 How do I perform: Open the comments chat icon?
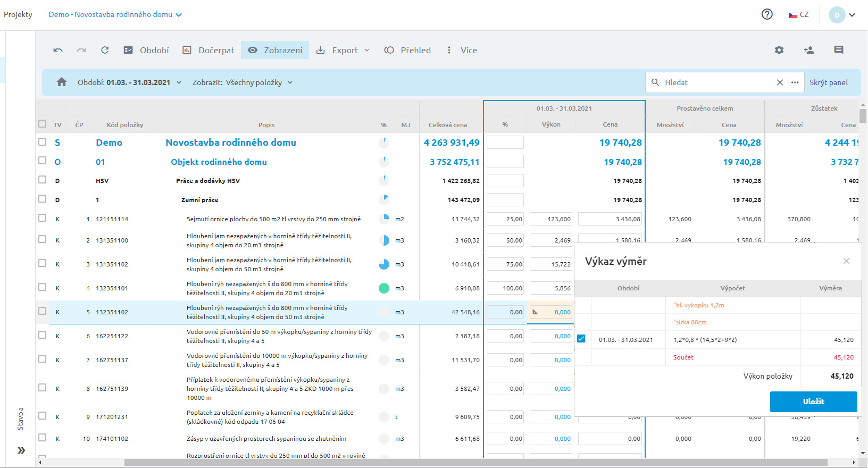tap(839, 50)
